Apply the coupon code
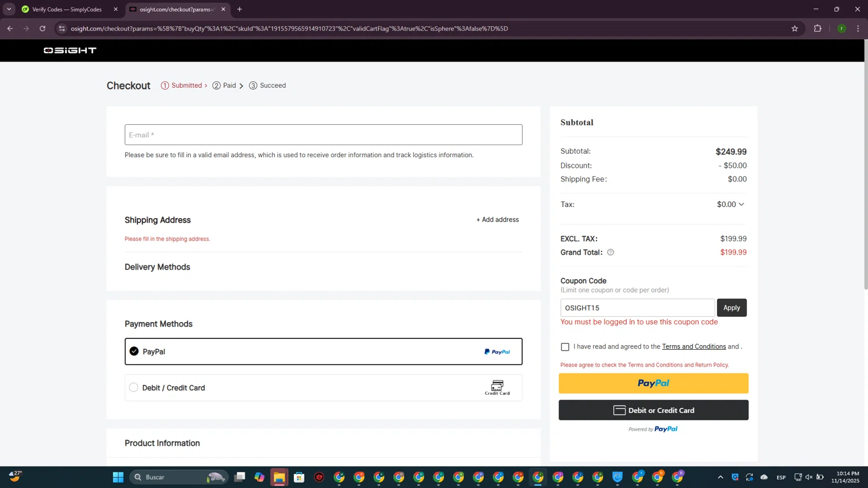 [732, 308]
